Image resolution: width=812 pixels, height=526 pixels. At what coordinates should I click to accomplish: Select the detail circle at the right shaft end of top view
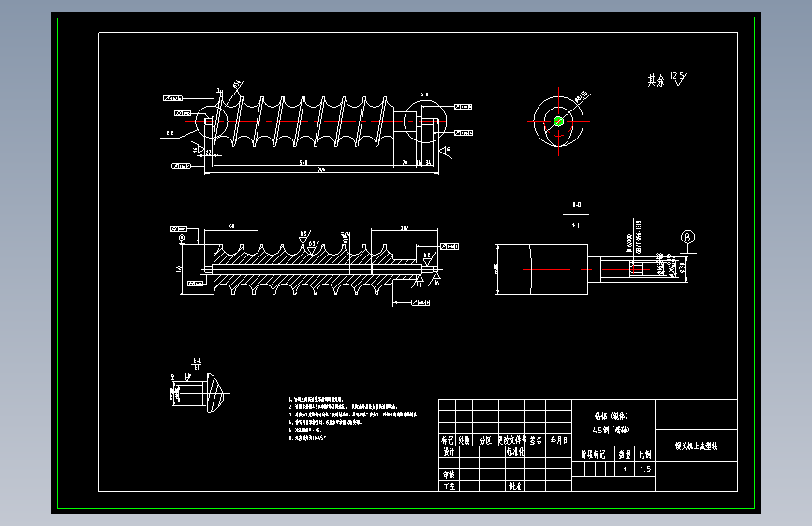[x=425, y=122]
